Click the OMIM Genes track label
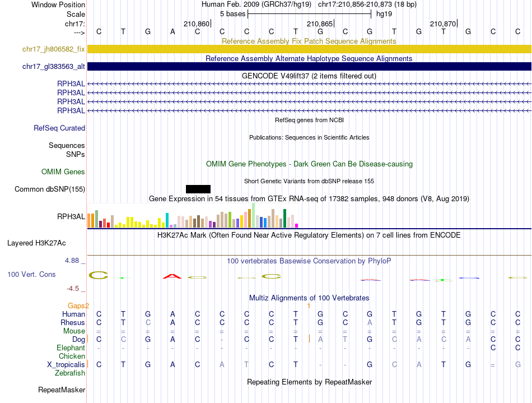The image size is (532, 403). (63, 172)
